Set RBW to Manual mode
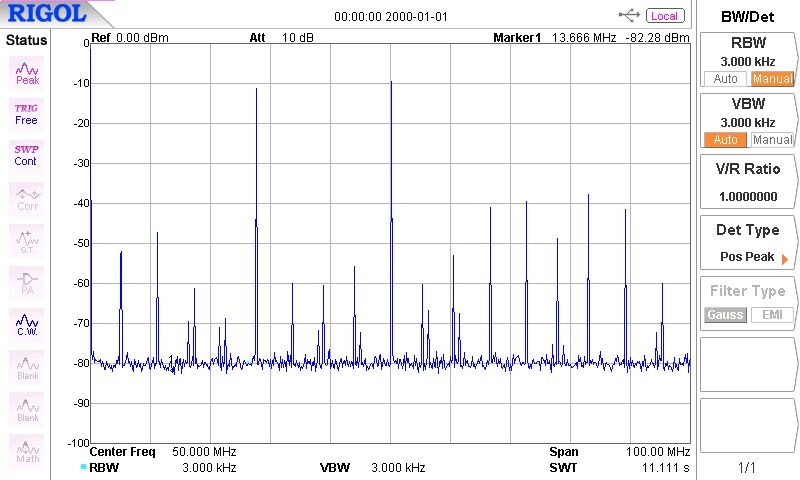The height and width of the screenshot is (480, 800). (772, 79)
